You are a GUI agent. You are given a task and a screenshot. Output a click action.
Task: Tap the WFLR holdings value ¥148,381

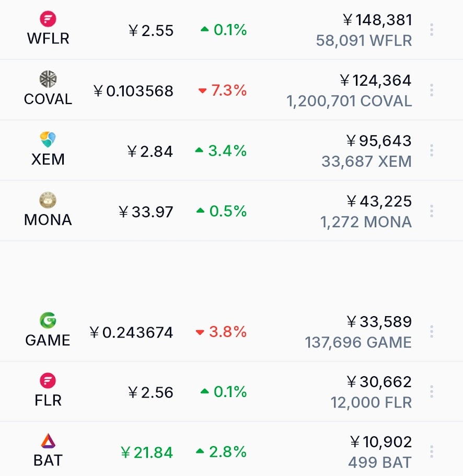[x=378, y=20]
